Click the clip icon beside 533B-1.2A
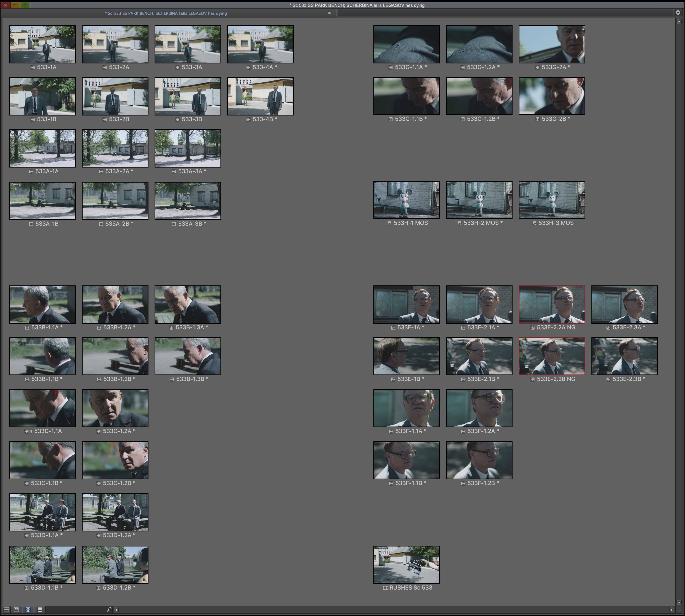Image resolution: width=685 pixels, height=616 pixels. coord(99,328)
